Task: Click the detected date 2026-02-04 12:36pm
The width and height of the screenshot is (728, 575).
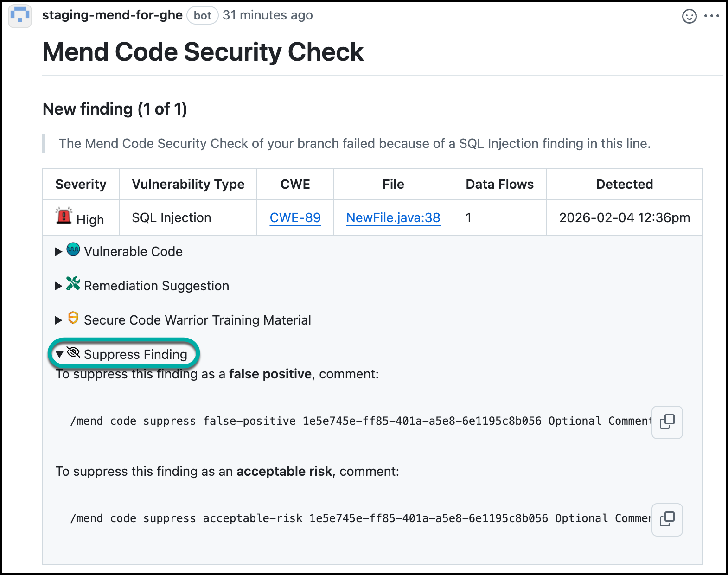Action: (x=625, y=217)
